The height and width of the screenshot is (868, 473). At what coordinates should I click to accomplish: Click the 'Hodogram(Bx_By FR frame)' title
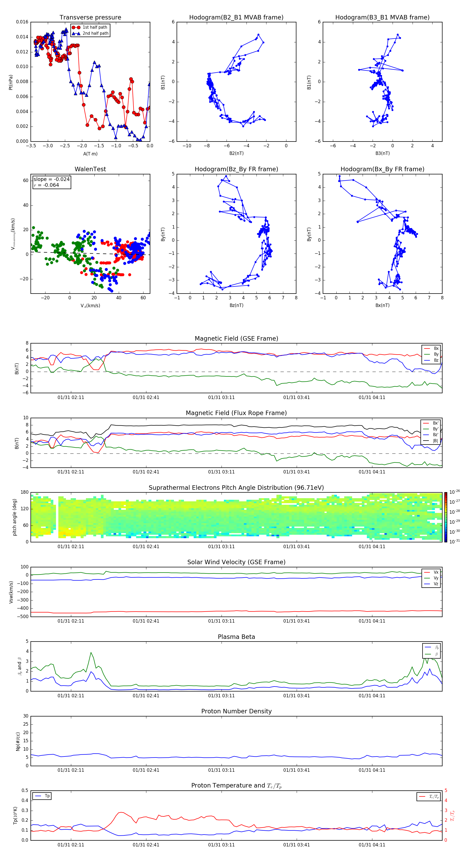(x=382, y=169)
